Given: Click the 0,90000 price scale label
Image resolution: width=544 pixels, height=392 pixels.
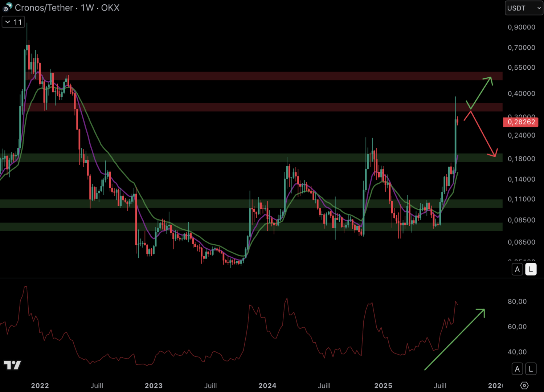Looking at the screenshot, I should [521, 27].
